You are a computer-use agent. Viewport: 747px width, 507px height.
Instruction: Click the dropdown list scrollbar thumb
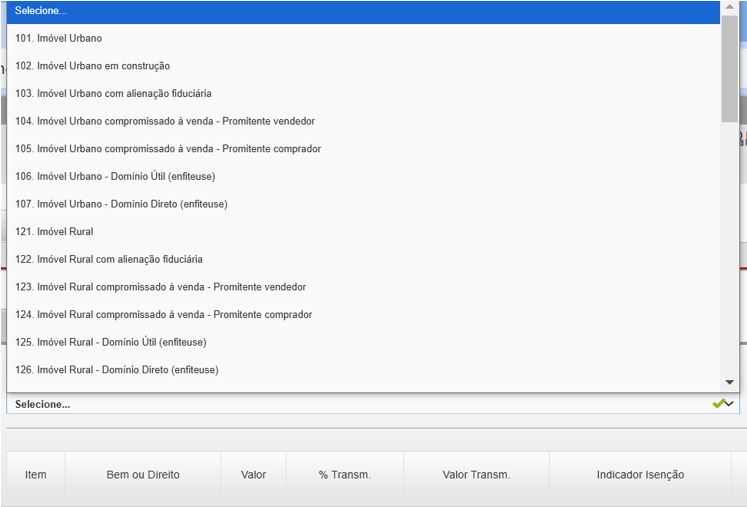pos(729,68)
